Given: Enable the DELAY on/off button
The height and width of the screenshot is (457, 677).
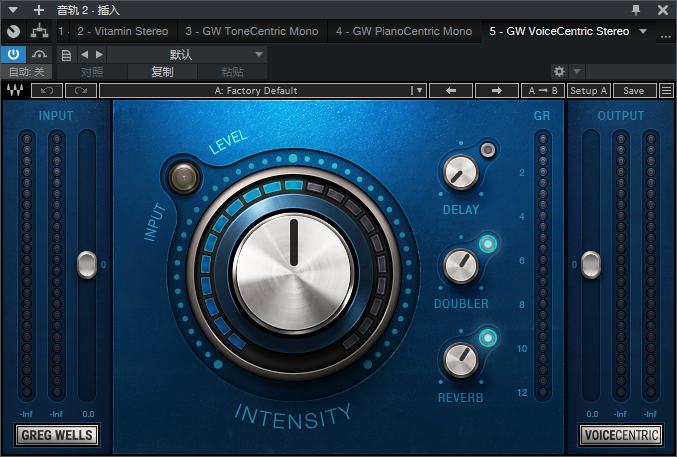Looking at the screenshot, I should click(488, 150).
